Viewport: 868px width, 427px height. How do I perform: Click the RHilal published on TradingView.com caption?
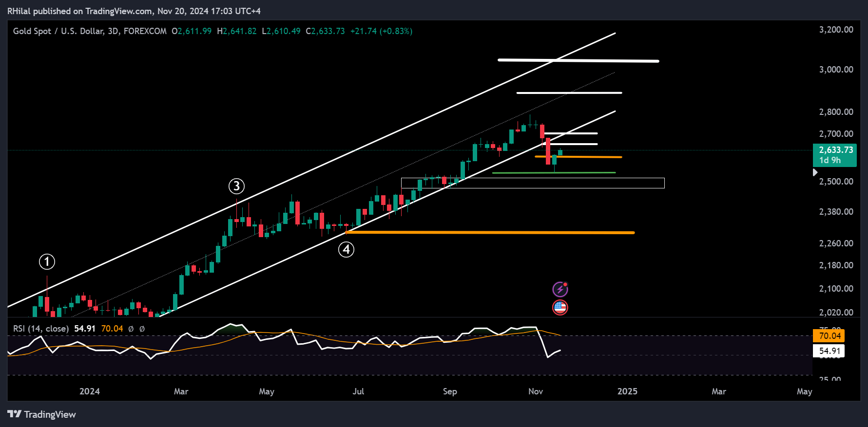coord(134,11)
